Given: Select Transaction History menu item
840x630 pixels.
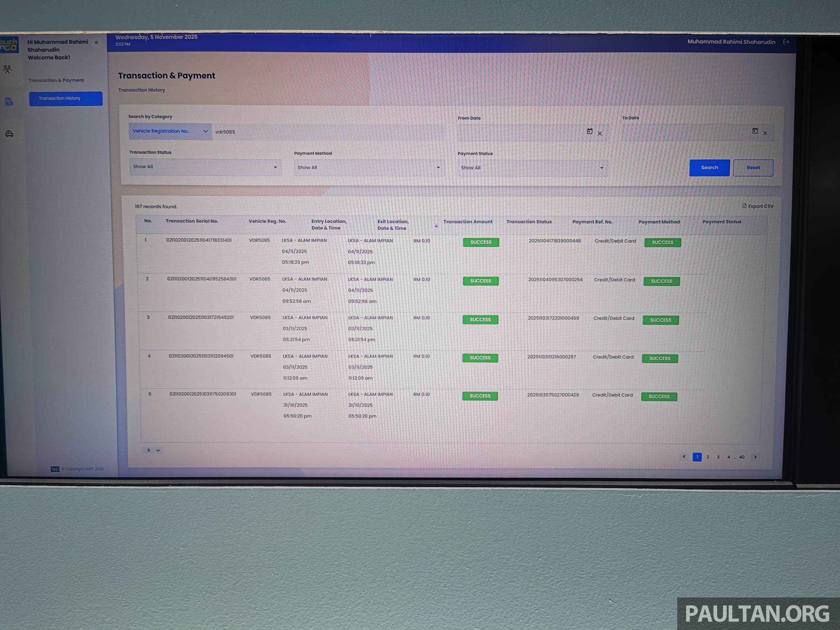Looking at the screenshot, I should (x=66, y=99).
